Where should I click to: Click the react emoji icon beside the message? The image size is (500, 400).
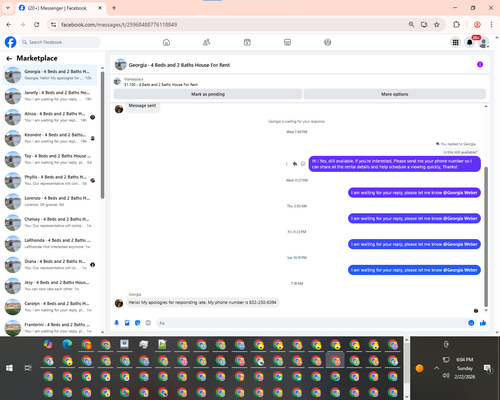tap(303, 164)
